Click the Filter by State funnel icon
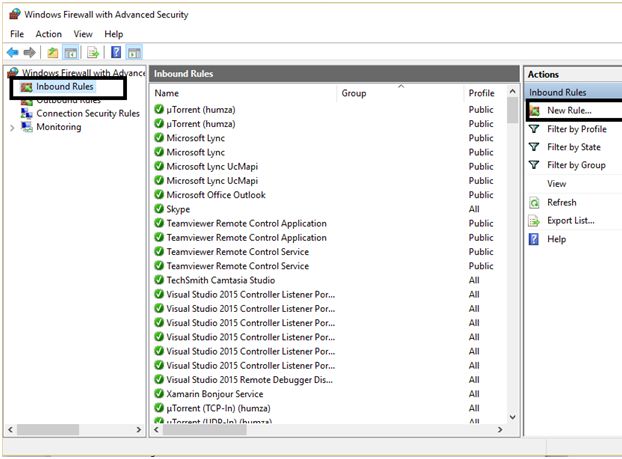 (534, 147)
